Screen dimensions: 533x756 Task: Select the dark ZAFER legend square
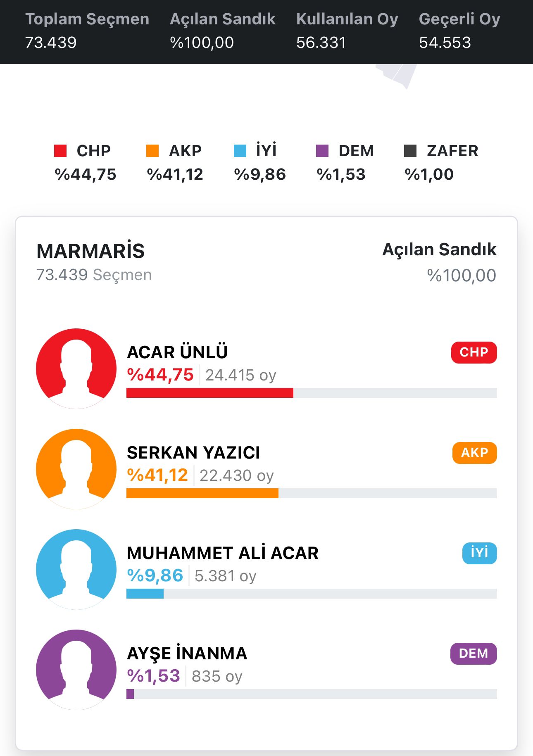pyautogui.click(x=410, y=151)
